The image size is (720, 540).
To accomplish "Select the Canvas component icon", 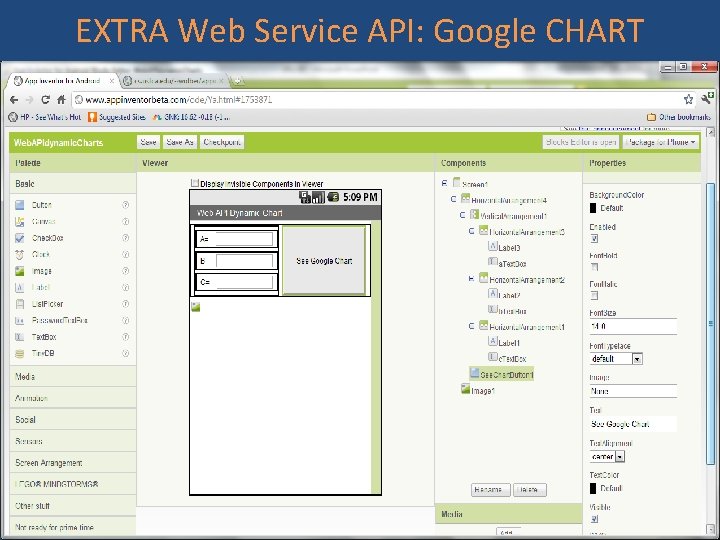I will click(19, 222).
